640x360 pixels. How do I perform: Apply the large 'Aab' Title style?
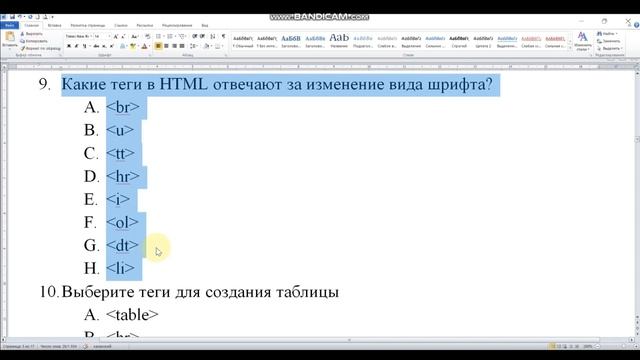[339, 41]
